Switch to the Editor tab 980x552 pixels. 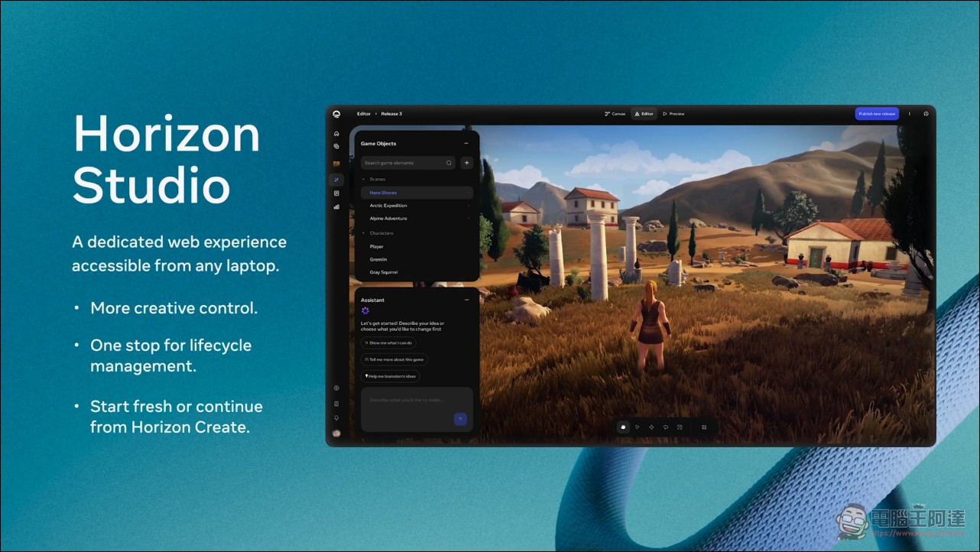644,114
